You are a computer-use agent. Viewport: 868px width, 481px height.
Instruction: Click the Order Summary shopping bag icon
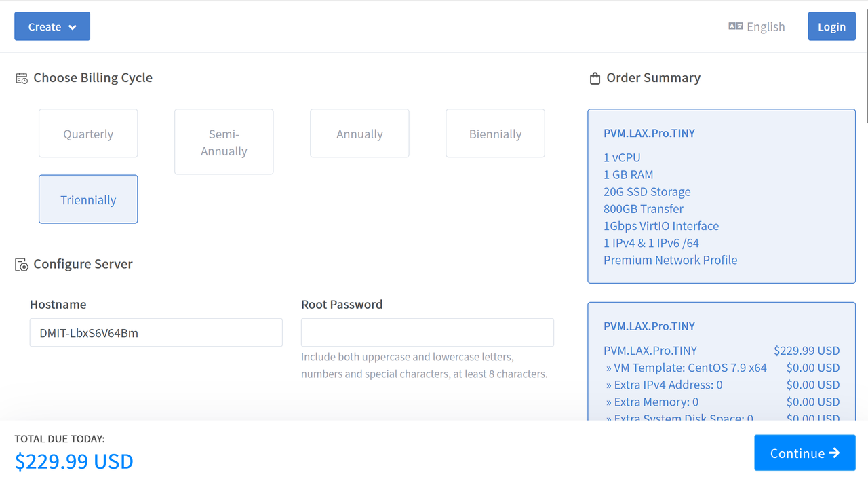click(595, 78)
